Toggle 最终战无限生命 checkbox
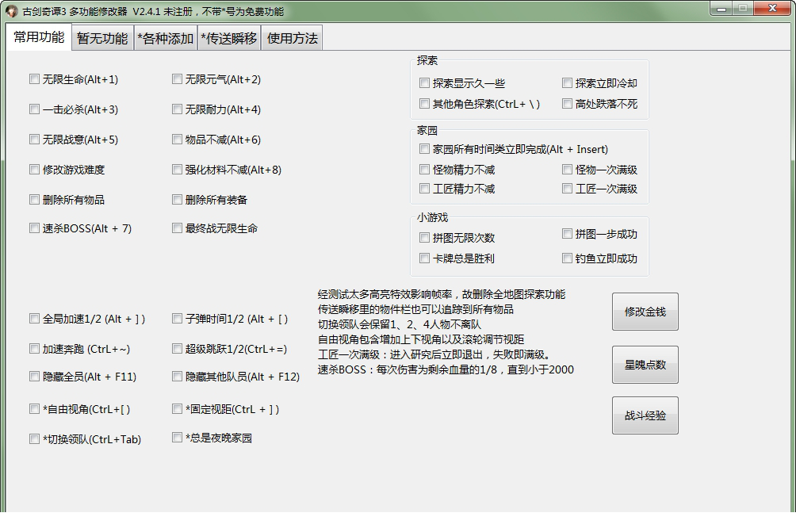796x532 pixels. click(x=177, y=228)
